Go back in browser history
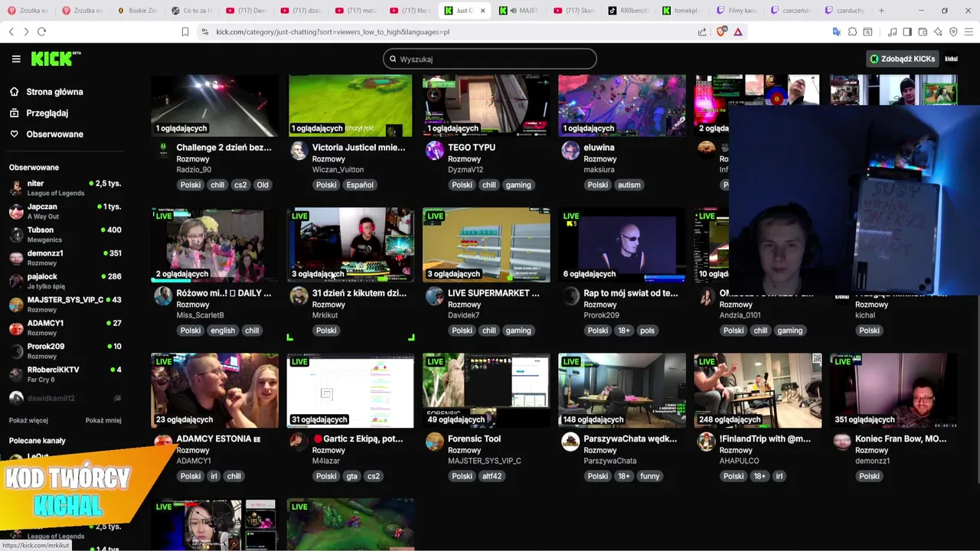980x551 pixels. pyautogui.click(x=11, y=31)
